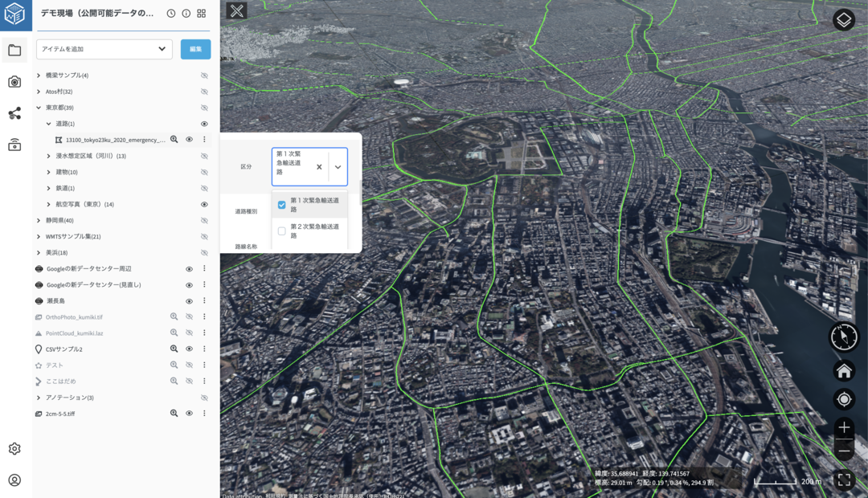Screen dimensions: 868x498
Task: Check the 第2次緊急輸送道路 option
Action: click(282, 231)
